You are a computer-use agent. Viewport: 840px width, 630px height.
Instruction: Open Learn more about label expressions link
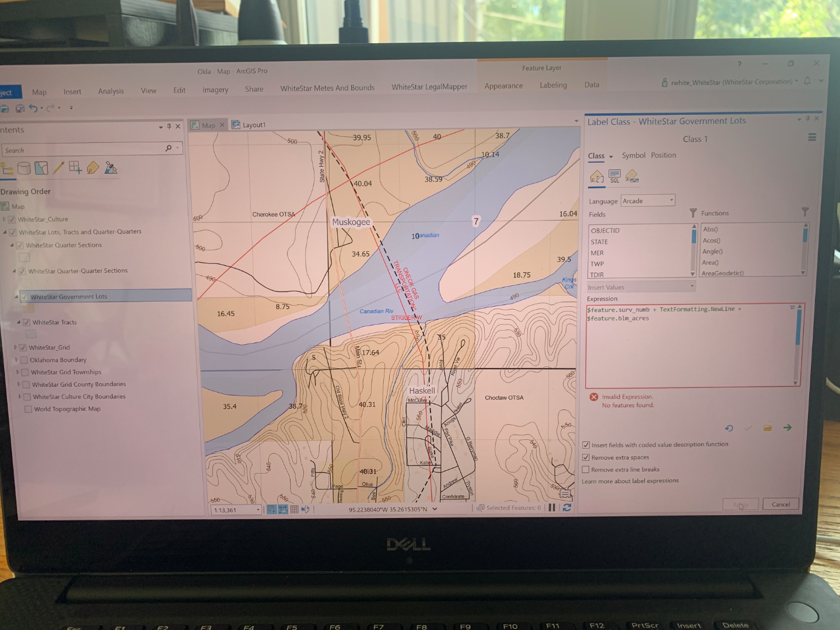(x=630, y=481)
